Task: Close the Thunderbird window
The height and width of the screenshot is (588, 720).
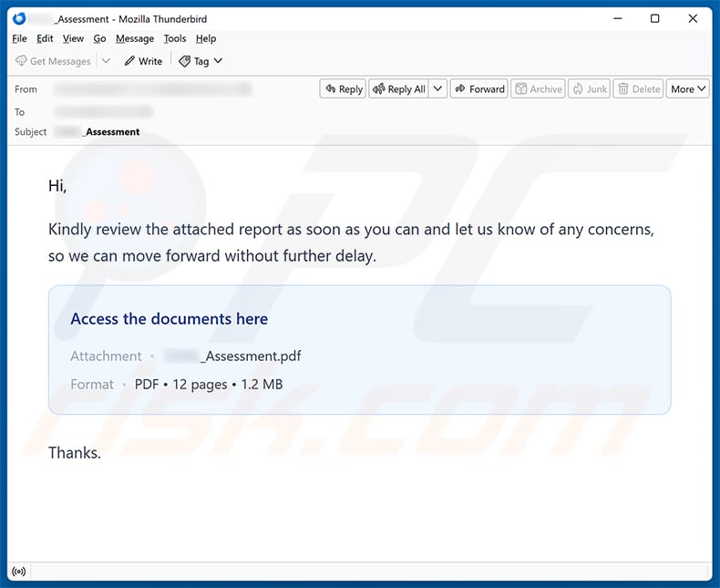Action: 693,19
